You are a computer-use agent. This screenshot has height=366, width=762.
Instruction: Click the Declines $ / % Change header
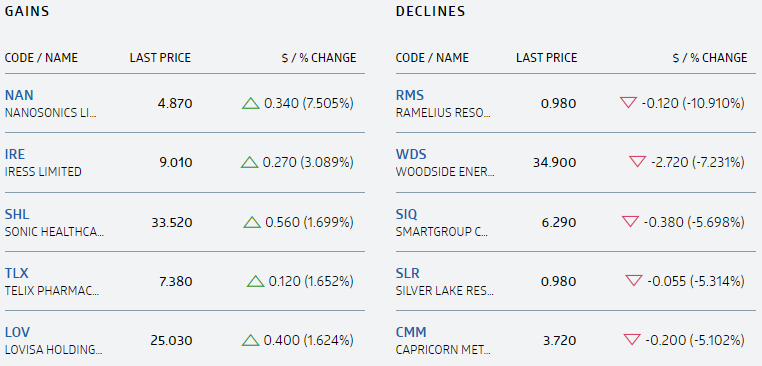(710, 58)
